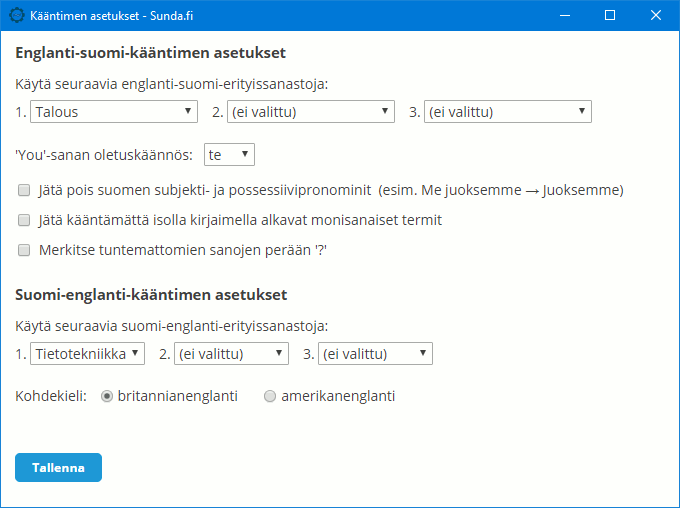Image resolution: width=680 pixels, height=508 pixels.
Task: Click the arrow of the Talous dropdown
Action: [188, 111]
